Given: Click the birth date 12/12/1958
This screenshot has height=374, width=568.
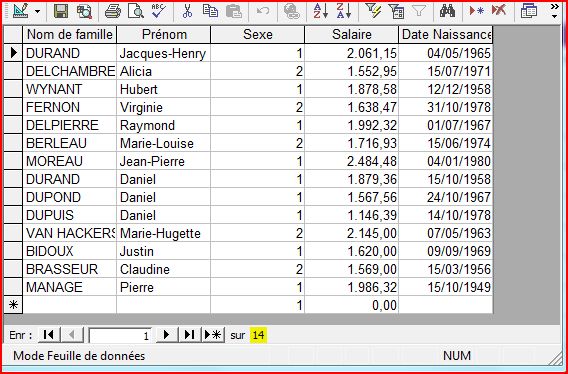Looking at the screenshot, I should (446, 89).
